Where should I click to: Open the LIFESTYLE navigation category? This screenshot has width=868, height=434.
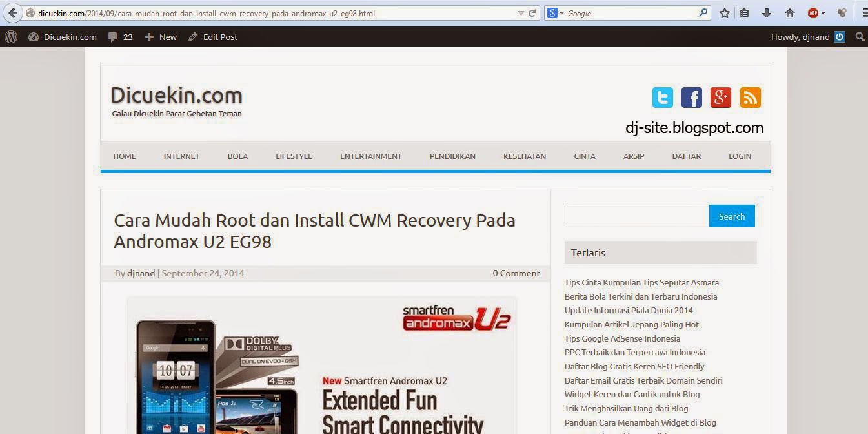pos(294,156)
